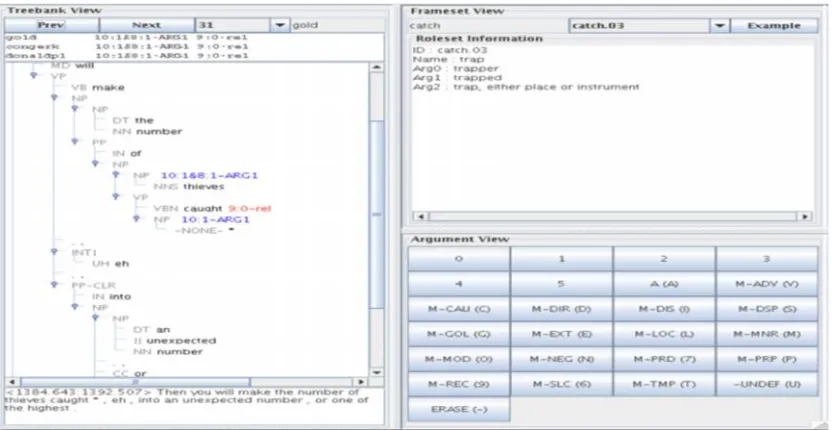Screen dimensions: 832x430
Task: Assign the M-SLC (6) label
Action: (561, 384)
